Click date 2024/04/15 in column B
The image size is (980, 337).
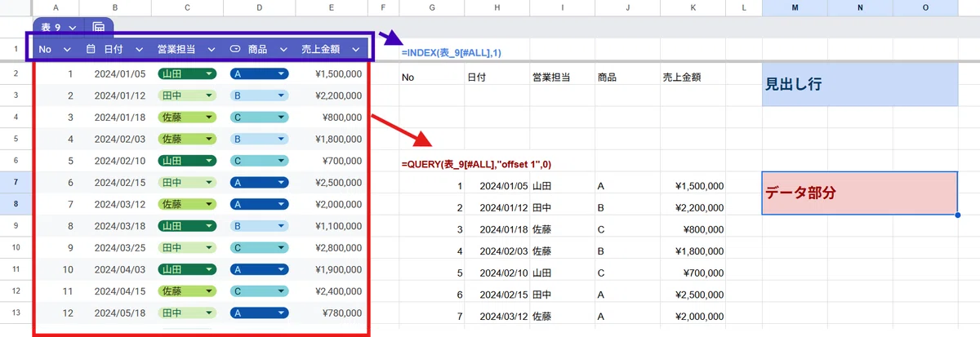tap(120, 290)
